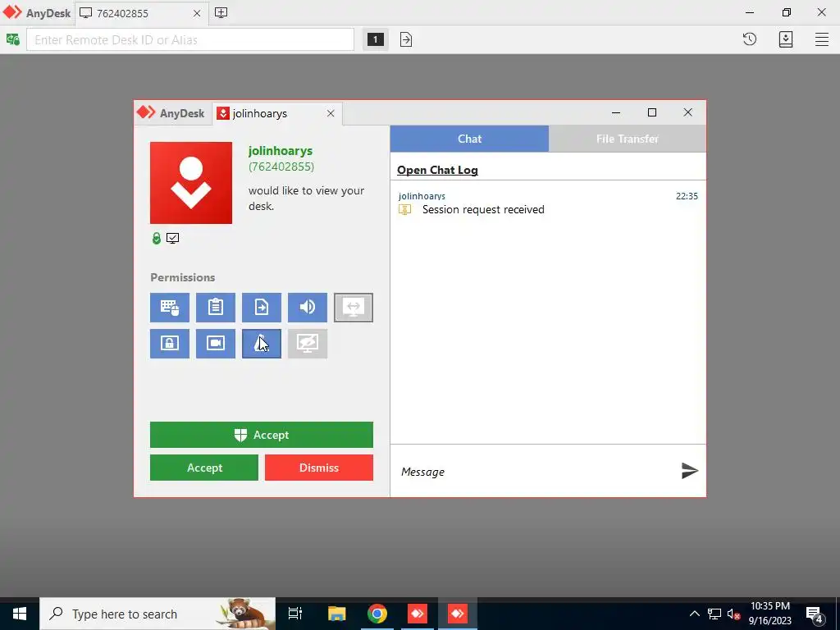The width and height of the screenshot is (840, 630).
Task: Click the jolinhoarys avatar image
Action: coord(190,183)
